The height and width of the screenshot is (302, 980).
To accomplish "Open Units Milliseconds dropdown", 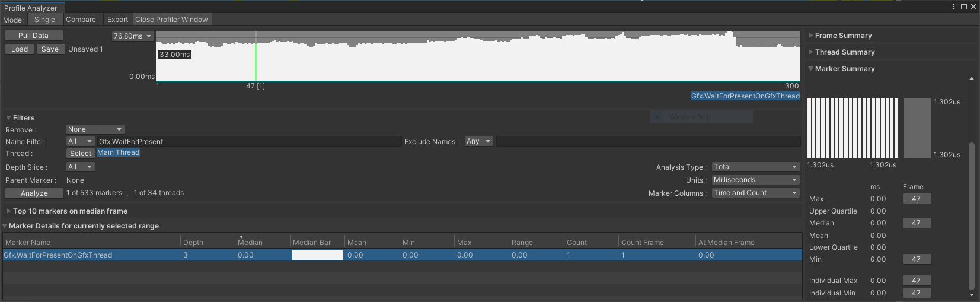I will [x=755, y=180].
